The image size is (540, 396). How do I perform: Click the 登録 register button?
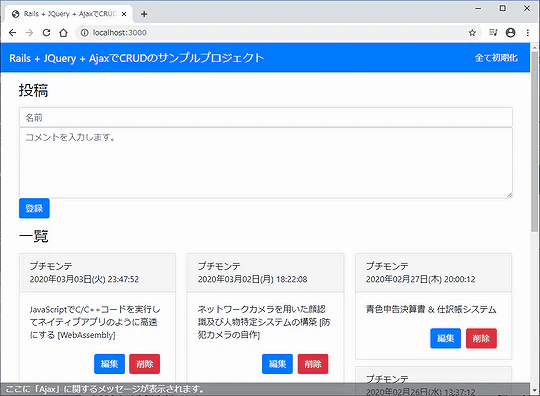pos(34,208)
